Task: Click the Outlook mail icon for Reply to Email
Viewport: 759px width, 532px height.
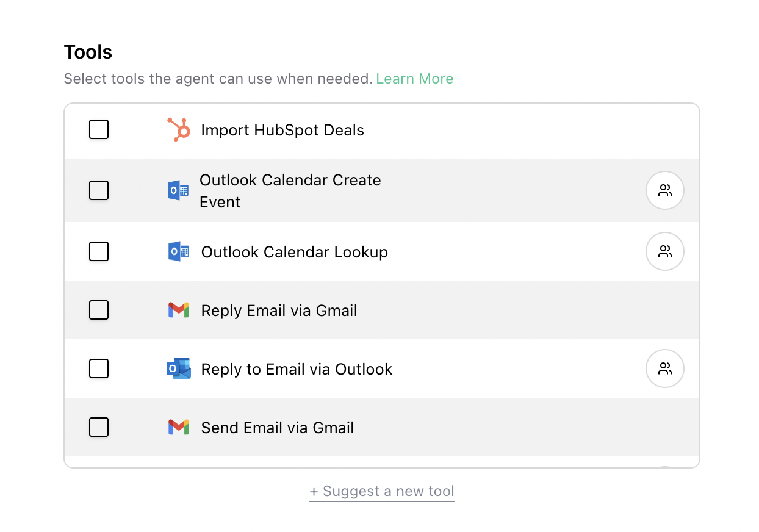Action: pyautogui.click(x=179, y=368)
